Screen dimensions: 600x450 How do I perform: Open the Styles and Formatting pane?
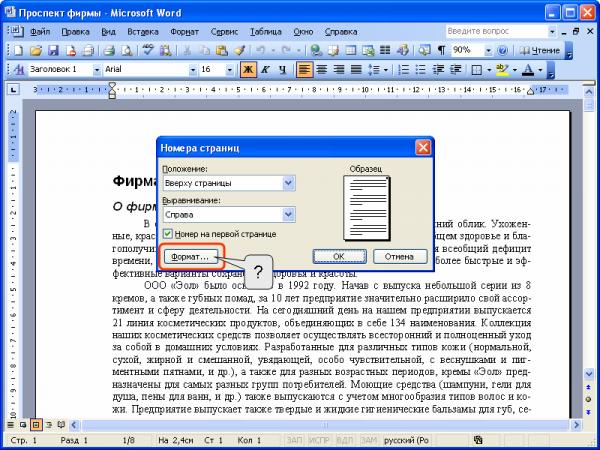pos(18,70)
